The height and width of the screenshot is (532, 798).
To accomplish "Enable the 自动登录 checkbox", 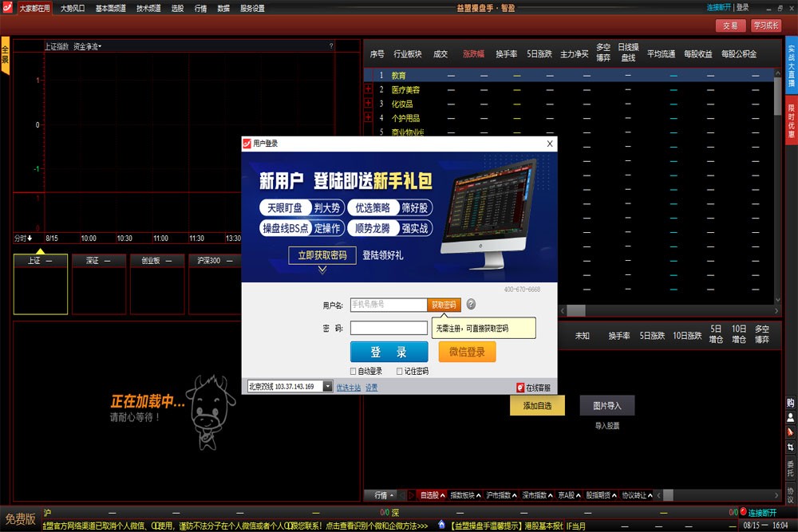I will tap(354, 371).
